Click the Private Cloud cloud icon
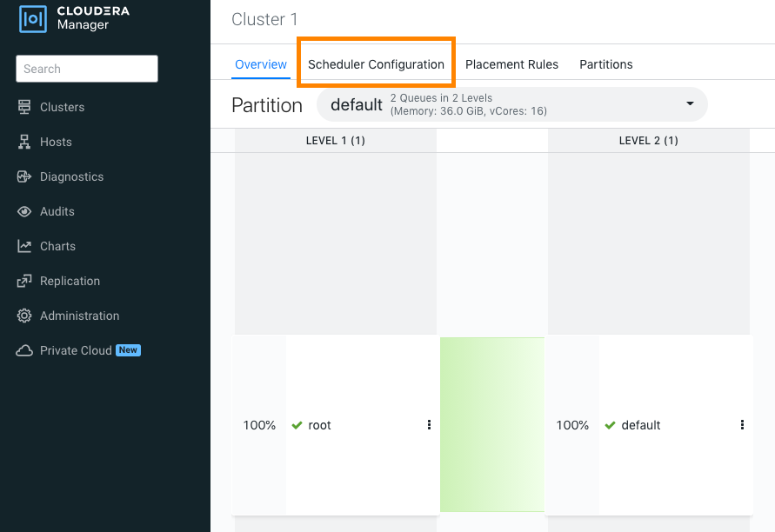 click(24, 350)
